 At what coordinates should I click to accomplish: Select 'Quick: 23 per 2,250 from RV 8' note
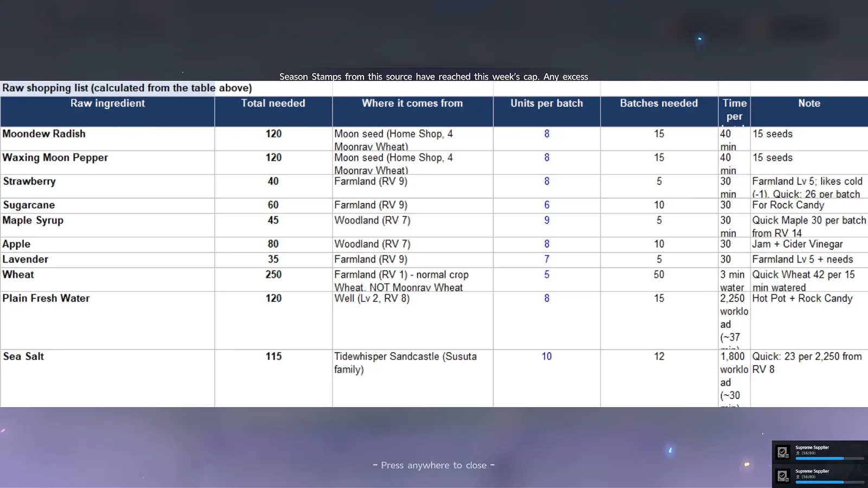(x=809, y=378)
